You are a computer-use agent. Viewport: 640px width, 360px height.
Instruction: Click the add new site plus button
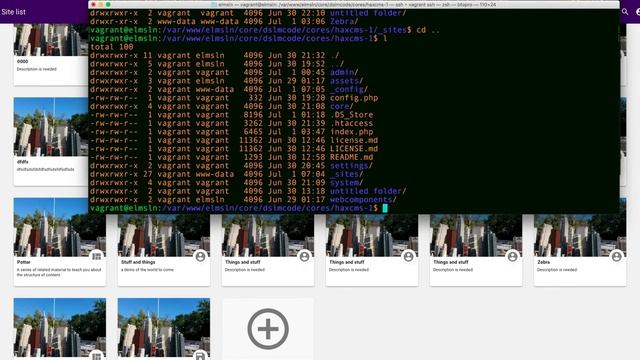click(268, 329)
